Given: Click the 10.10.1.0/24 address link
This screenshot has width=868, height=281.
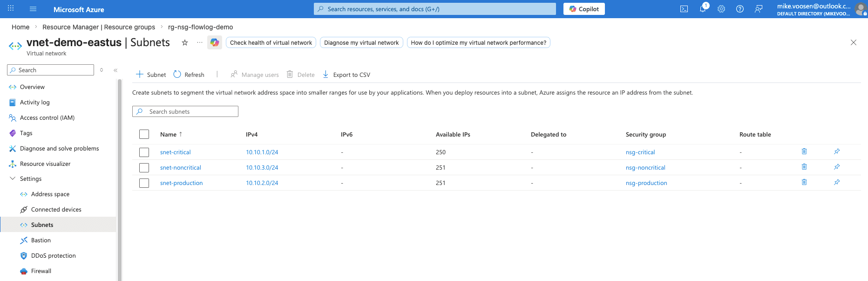Looking at the screenshot, I should (262, 152).
